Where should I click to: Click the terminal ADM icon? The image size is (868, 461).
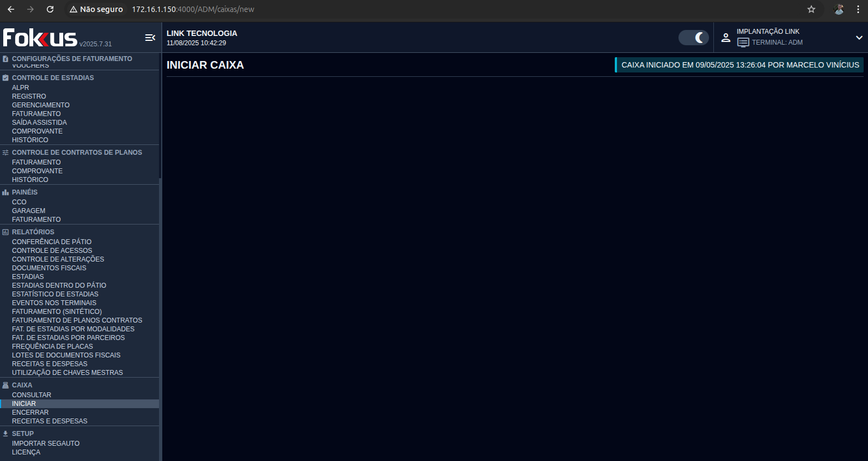click(743, 43)
